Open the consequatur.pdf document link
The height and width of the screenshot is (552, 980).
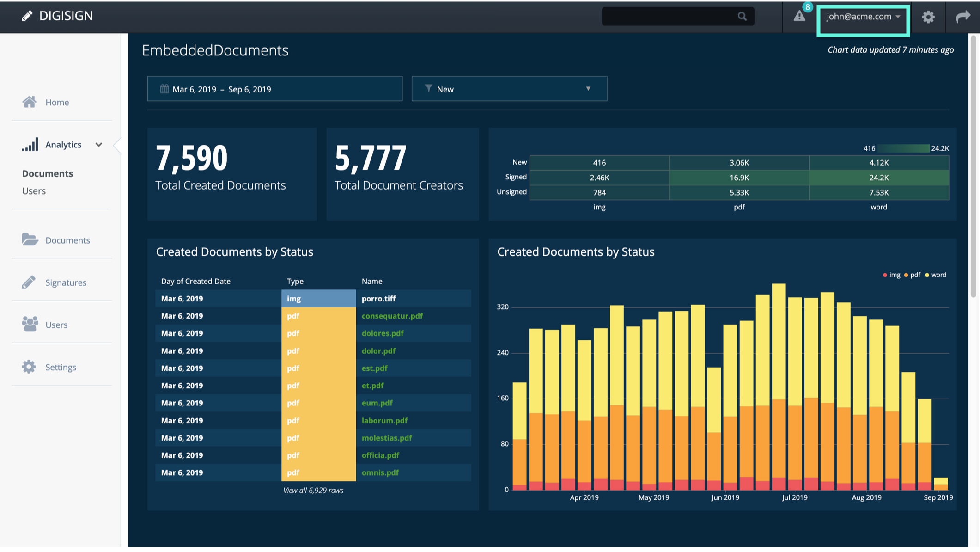click(x=392, y=316)
